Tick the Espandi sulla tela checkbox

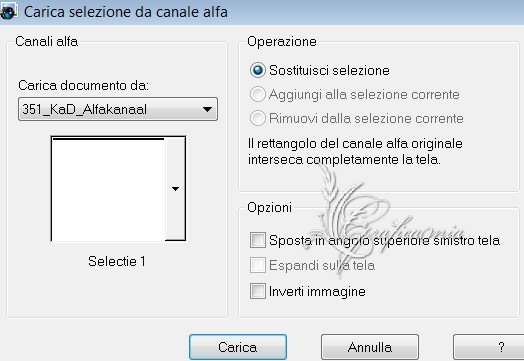[258, 265]
